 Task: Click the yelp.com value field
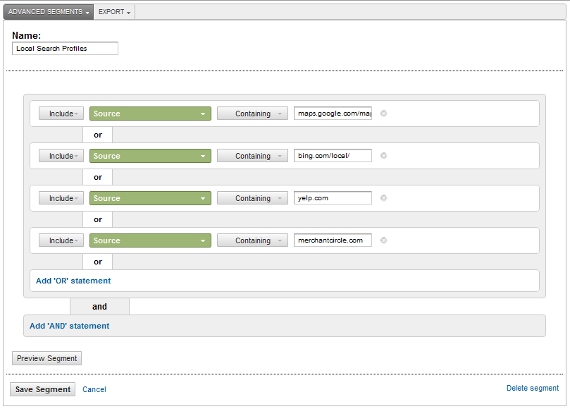coord(333,198)
